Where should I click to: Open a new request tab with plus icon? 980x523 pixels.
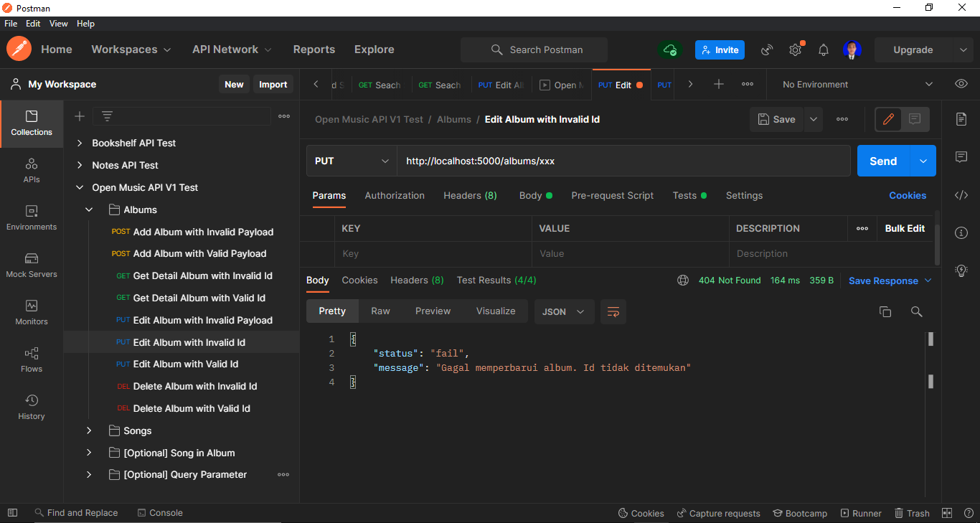[x=719, y=84]
